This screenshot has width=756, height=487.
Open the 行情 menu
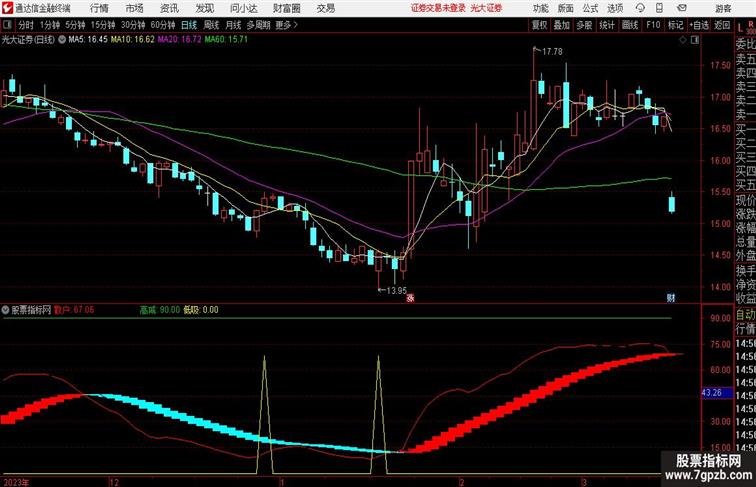click(99, 8)
